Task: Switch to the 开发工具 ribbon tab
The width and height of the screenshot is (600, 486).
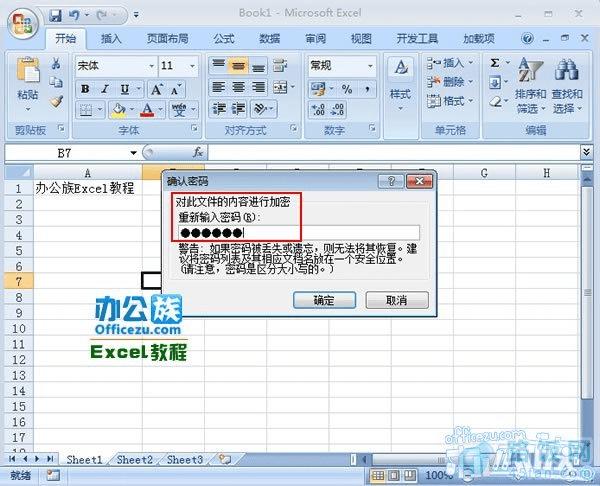Action: pos(417,39)
